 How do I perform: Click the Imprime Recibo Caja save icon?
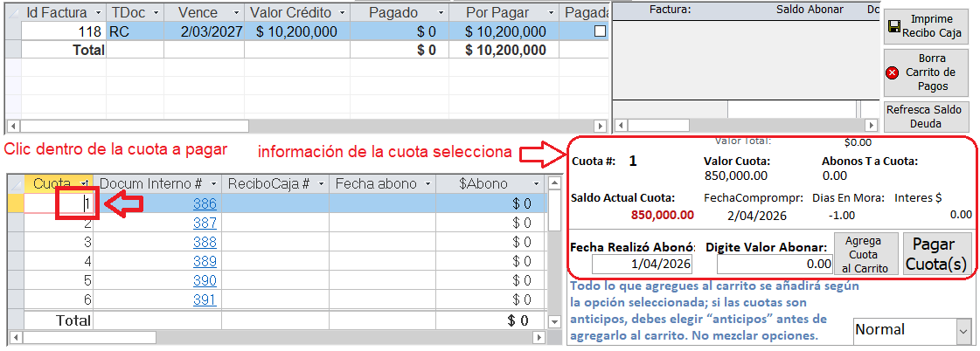pos(893,27)
